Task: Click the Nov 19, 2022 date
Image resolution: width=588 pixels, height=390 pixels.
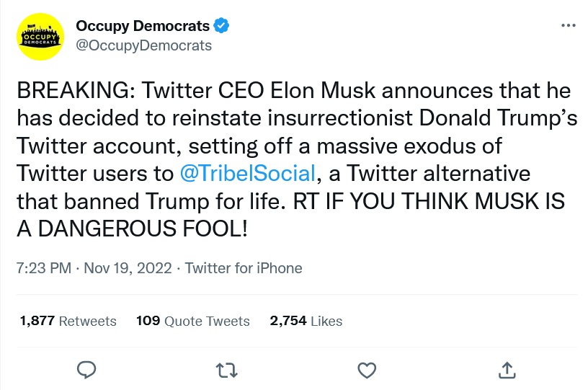Action: 128,268
